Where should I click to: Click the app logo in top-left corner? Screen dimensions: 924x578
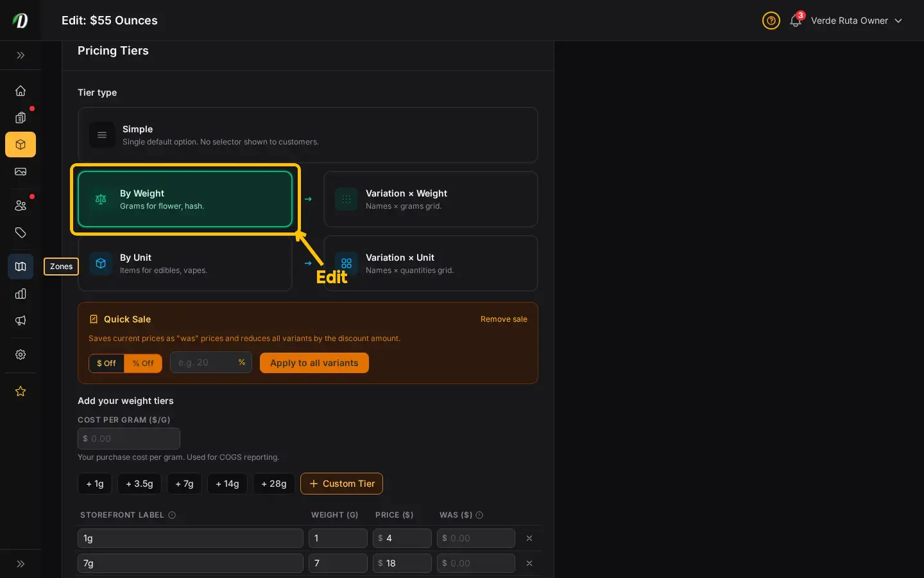point(21,21)
